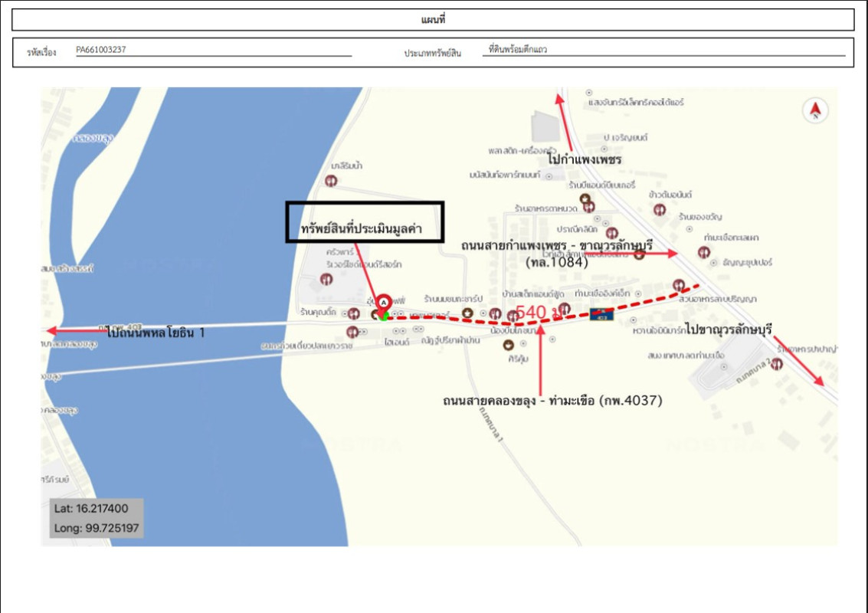Click the blue route 4037 highway shield
Image resolution: width=868 pixels, height=613 pixels.
601,314
